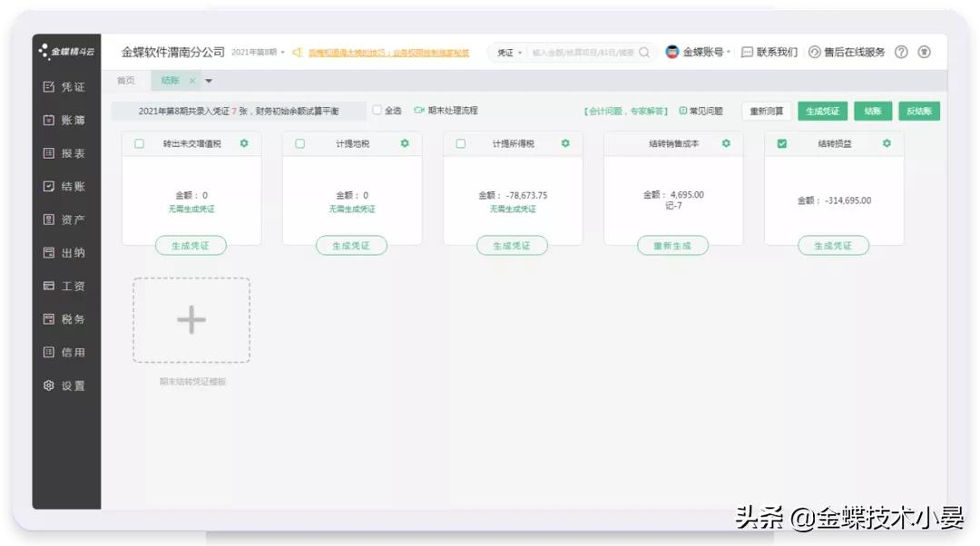Click the 期末结转凭证模板 add template area
The height and width of the screenshot is (546, 980).
(x=191, y=319)
